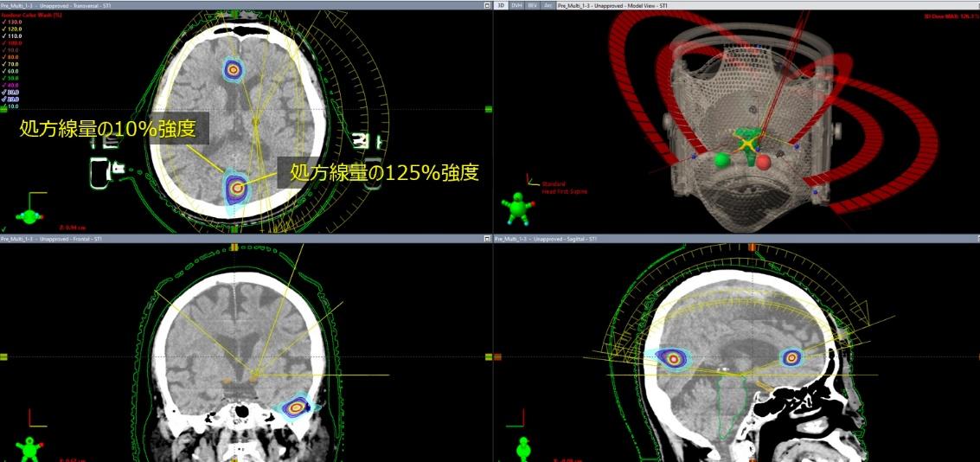Select the 3D view tab

(x=502, y=5)
